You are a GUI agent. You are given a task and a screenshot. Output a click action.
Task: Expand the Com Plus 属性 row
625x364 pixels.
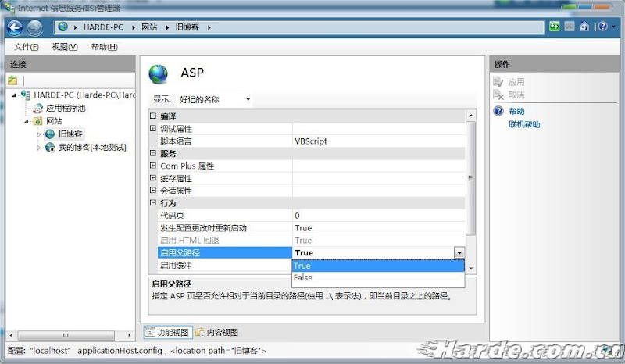pyautogui.click(x=153, y=166)
